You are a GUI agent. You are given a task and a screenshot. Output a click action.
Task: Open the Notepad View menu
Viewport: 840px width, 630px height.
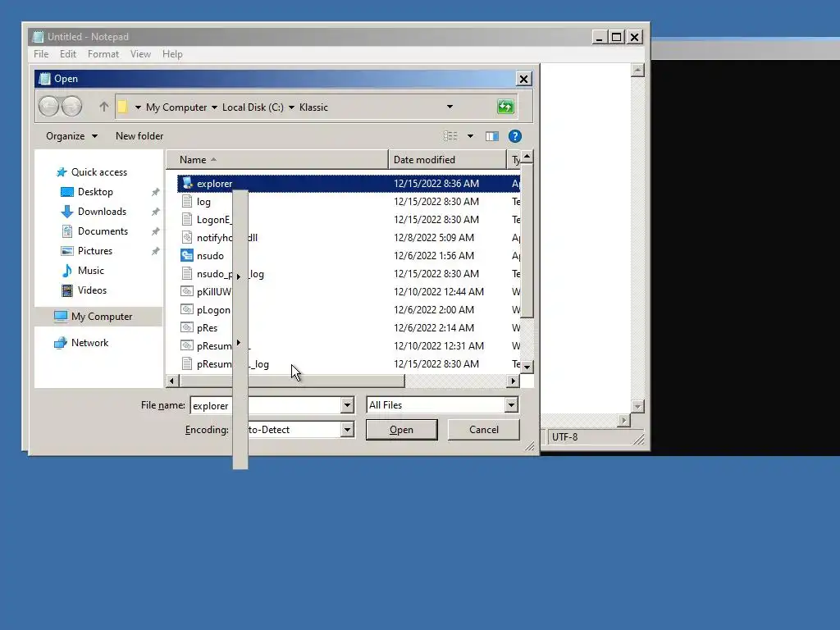140,54
